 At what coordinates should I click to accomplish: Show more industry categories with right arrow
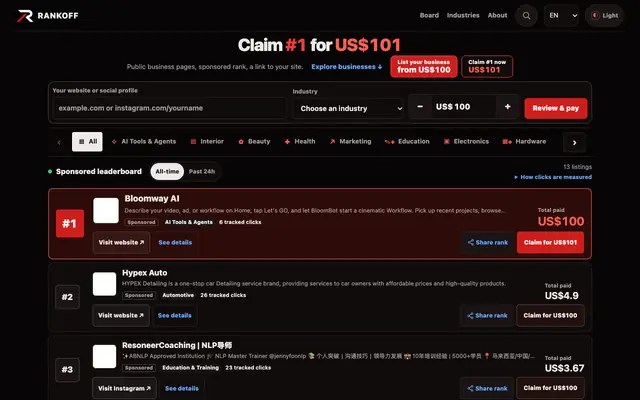(574, 142)
